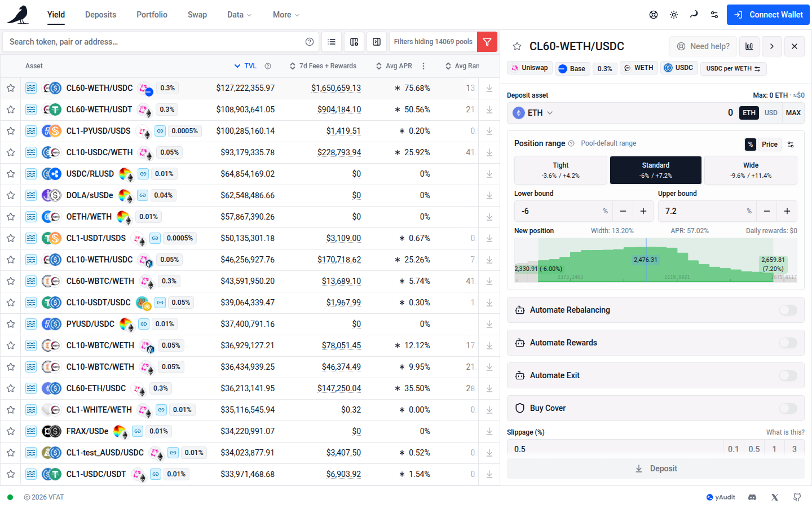This screenshot has height=508, width=812.
Task: Click the Connect Wallet button
Action: pos(768,15)
